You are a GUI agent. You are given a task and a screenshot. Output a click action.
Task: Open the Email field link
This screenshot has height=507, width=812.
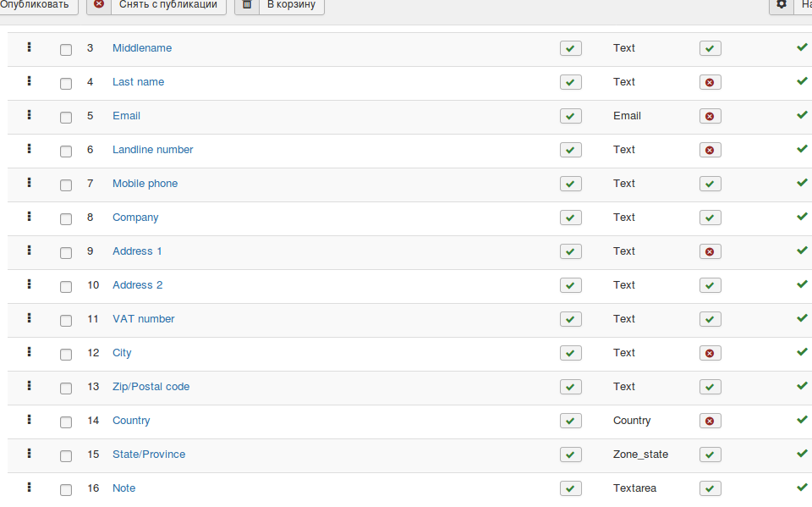pos(126,116)
